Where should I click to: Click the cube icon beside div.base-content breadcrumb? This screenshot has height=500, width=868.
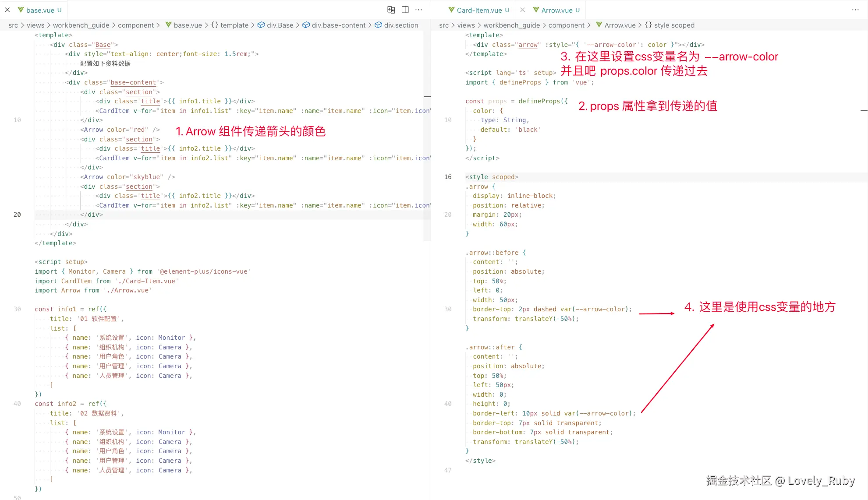click(306, 25)
